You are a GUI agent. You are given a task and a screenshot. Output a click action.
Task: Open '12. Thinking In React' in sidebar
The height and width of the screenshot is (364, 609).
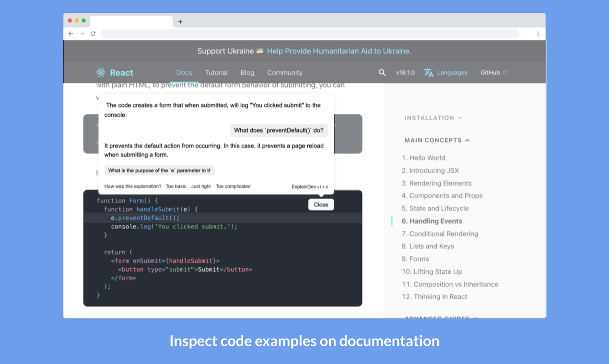pyautogui.click(x=434, y=296)
